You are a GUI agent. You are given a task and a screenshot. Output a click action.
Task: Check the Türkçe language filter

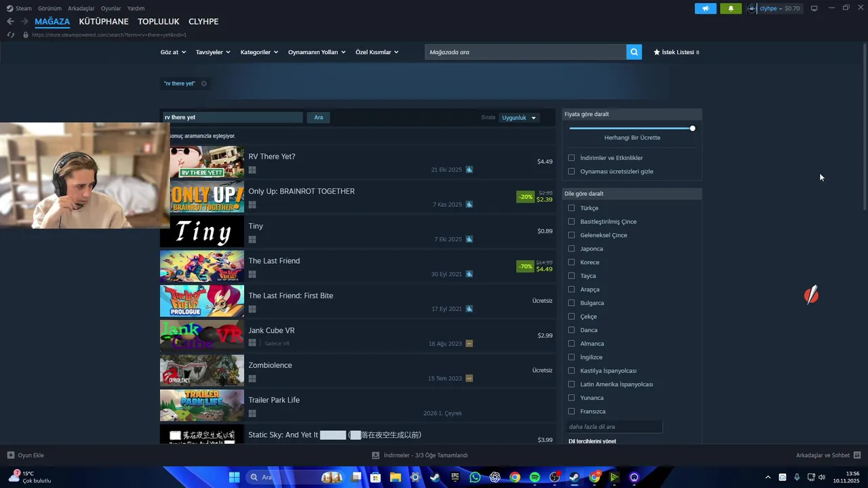571,208
